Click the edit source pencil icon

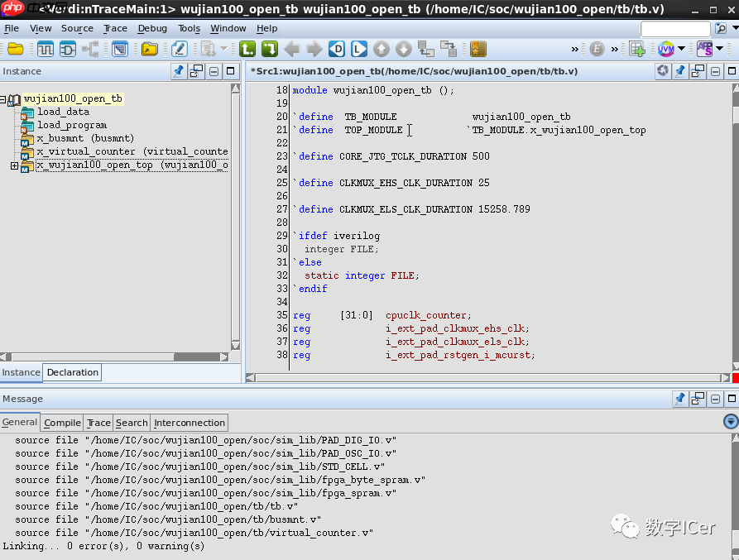[x=179, y=49]
